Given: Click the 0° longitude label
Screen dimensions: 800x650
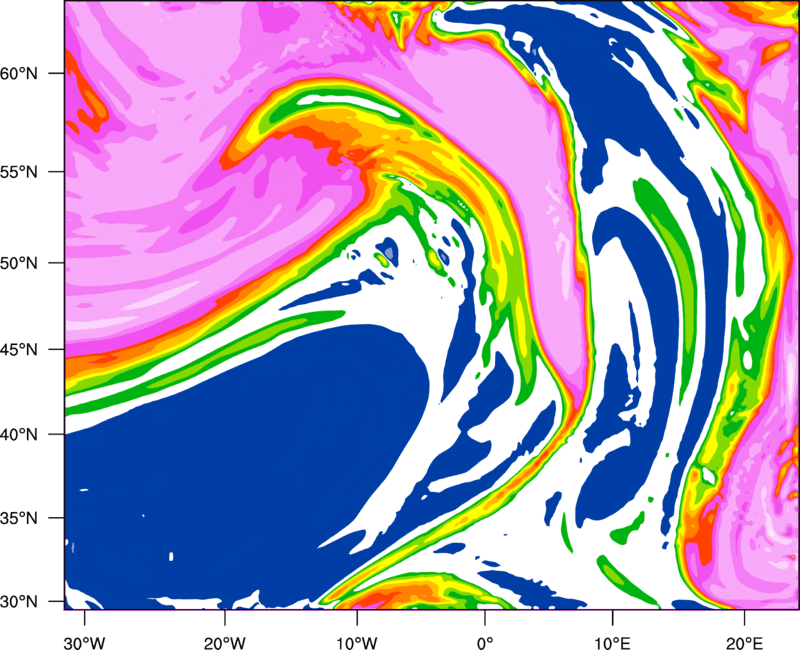Looking at the screenshot, I should tap(485, 643).
